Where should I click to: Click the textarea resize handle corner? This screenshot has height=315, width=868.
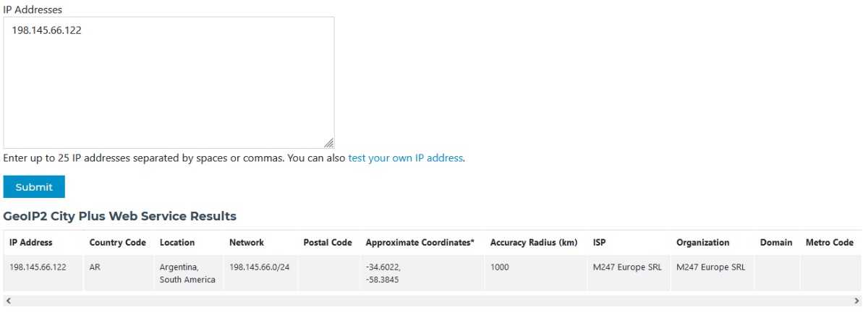coord(329,143)
